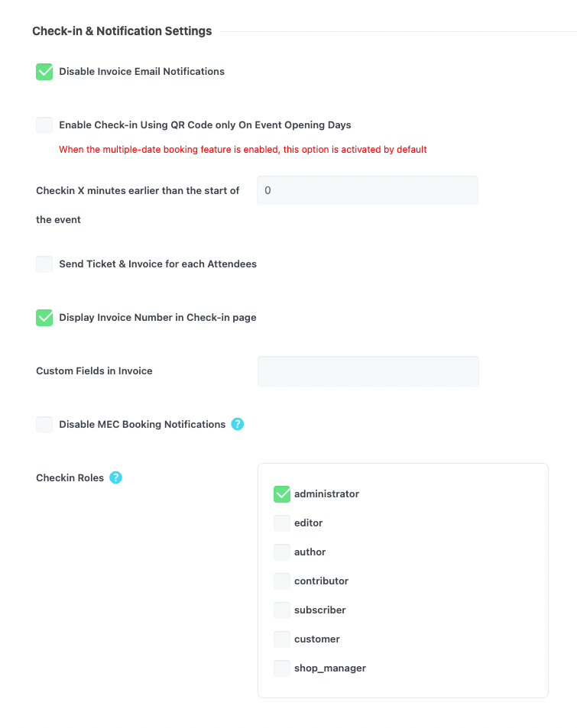Click the checkin minutes earlier input field

pyautogui.click(x=368, y=189)
